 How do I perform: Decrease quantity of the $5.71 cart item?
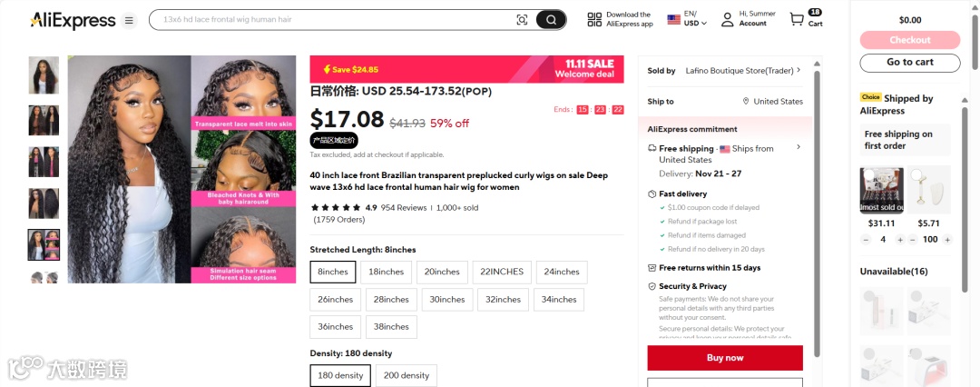[913, 240]
